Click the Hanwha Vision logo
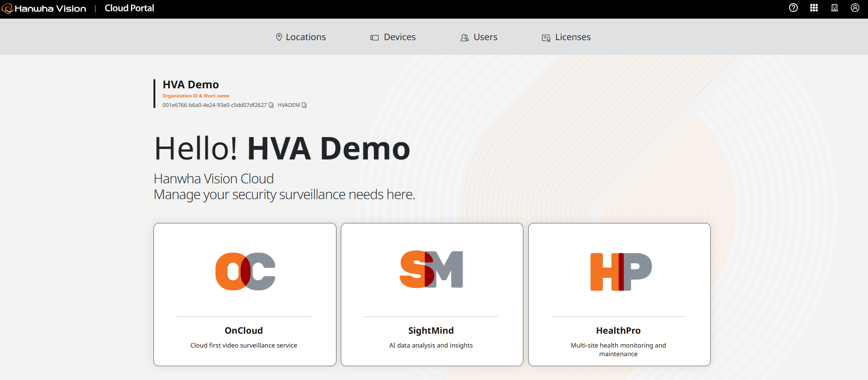The image size is (868, 380). click(44, 8)
